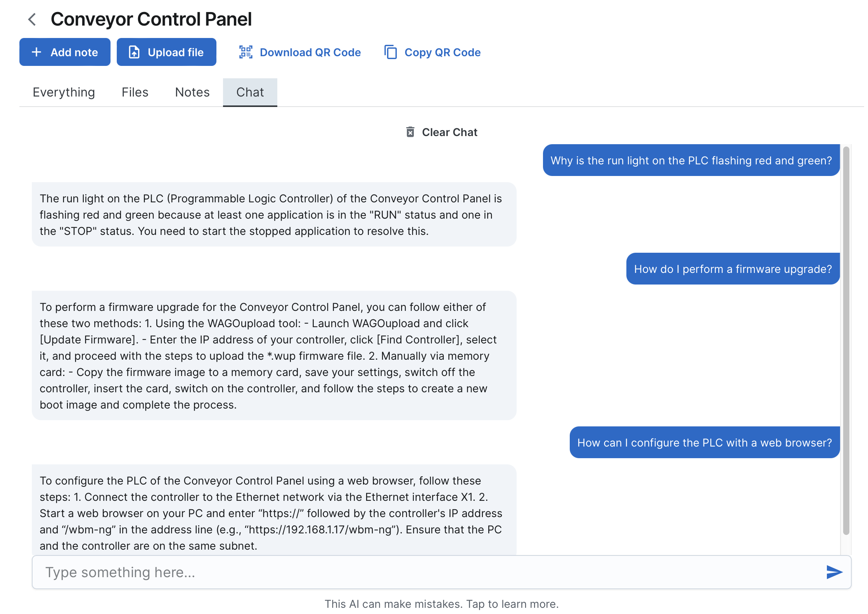Tap the 'This AI can make mistakes' notice
The width and height of the screenshot is (868, 614).
(442, 604)
